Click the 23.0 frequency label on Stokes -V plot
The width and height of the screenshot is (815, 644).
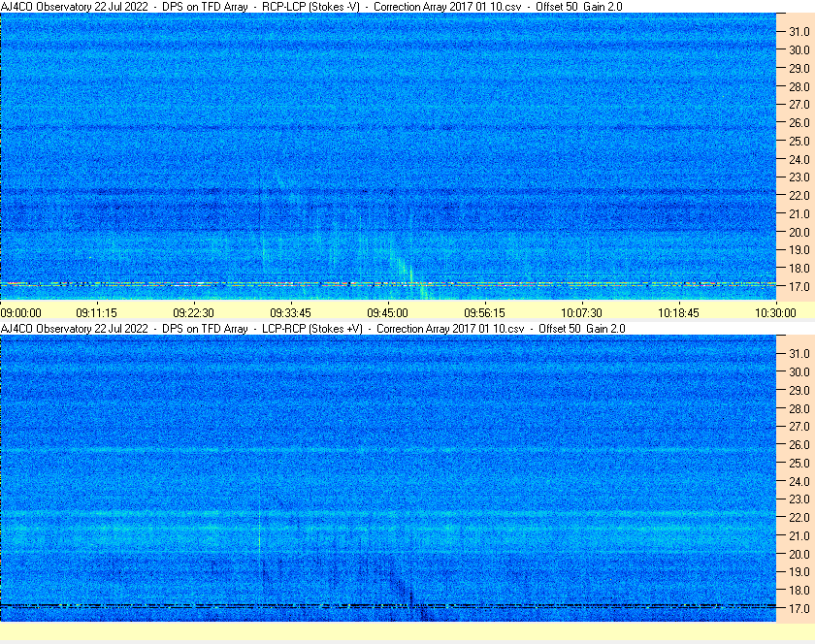(799, 177)
